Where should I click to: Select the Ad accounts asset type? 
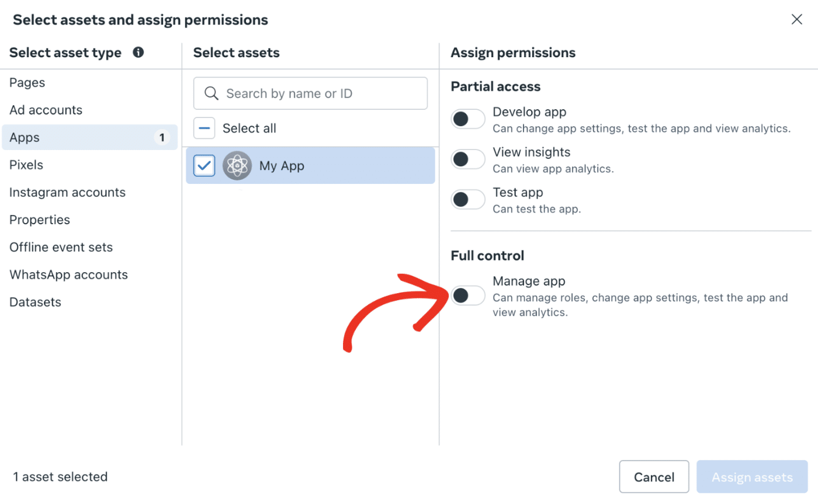[46, 110]
